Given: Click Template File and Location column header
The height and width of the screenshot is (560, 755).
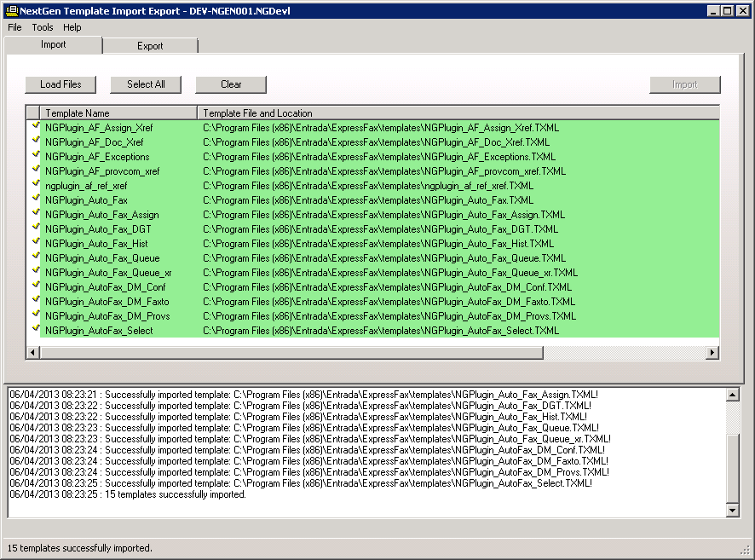Looking at the screenshot, I should (x=458, y=113).
